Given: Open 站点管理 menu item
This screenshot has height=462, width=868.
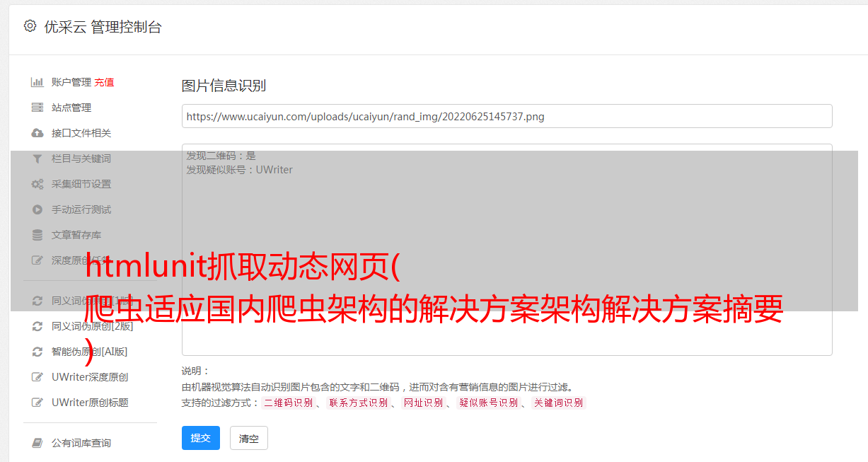Looking at the screenshot, I should [71, 108].
